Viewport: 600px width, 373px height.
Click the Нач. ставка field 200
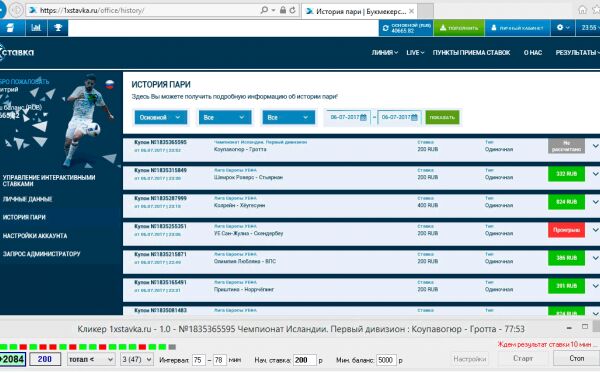click(x=305, y=360)
